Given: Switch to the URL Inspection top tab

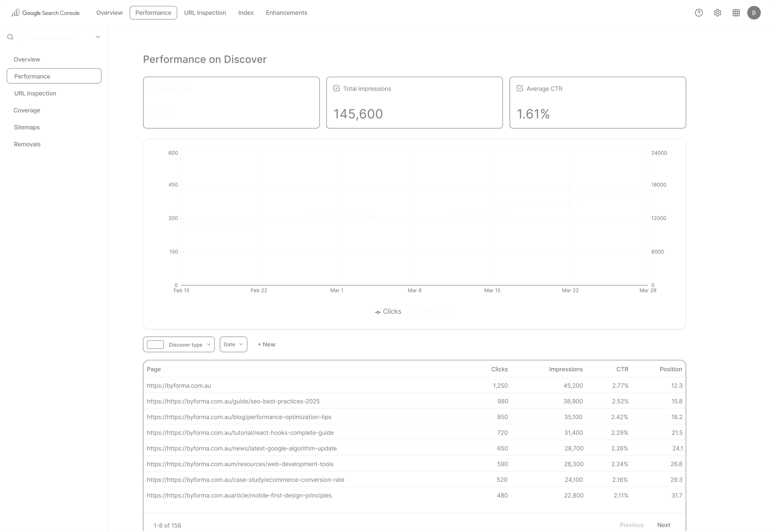Looking at the screenshot, I should 205,13.
